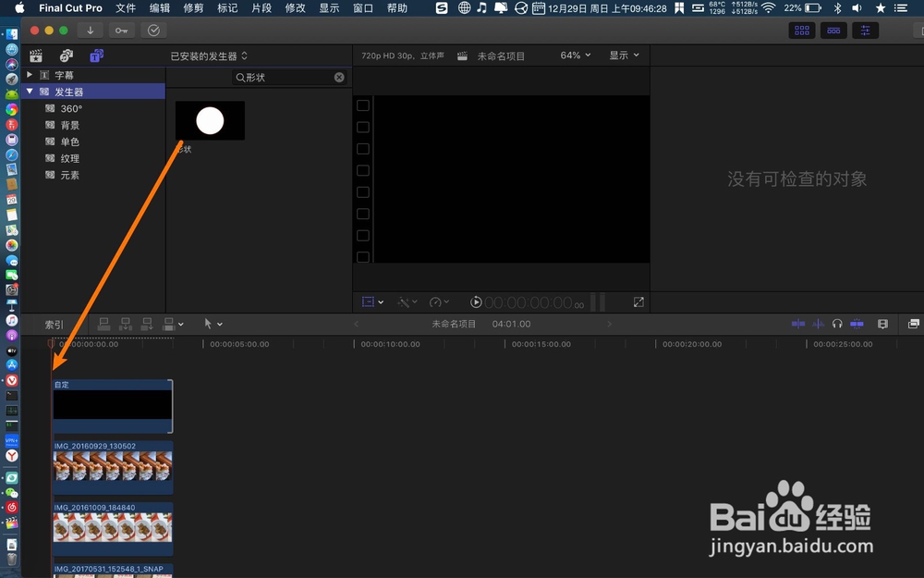Show the libraries sidebar clapperboard icon
This screenshot has height=578, width=924.
pos(36,56)
